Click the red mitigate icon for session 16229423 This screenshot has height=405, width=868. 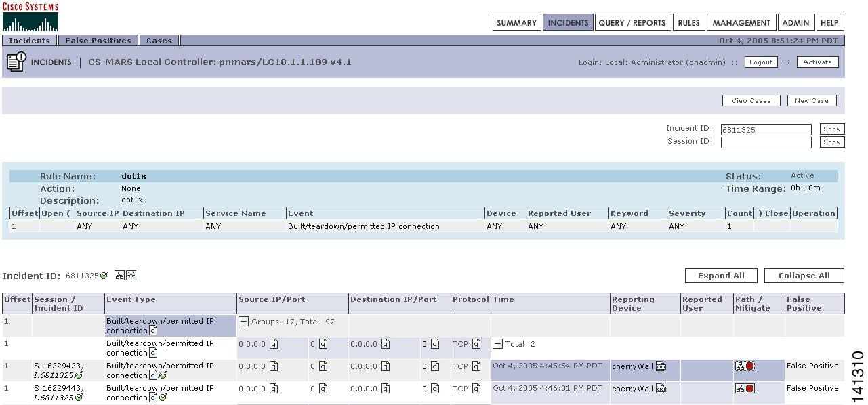750,366
